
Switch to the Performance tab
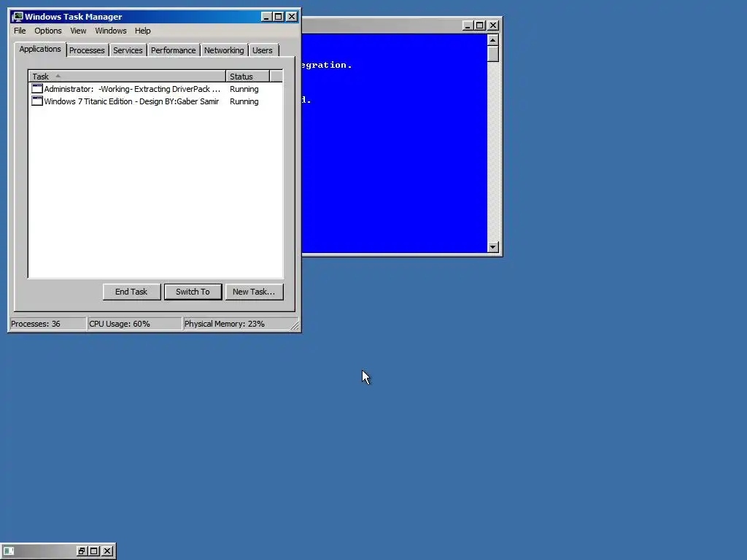(173, 50)
